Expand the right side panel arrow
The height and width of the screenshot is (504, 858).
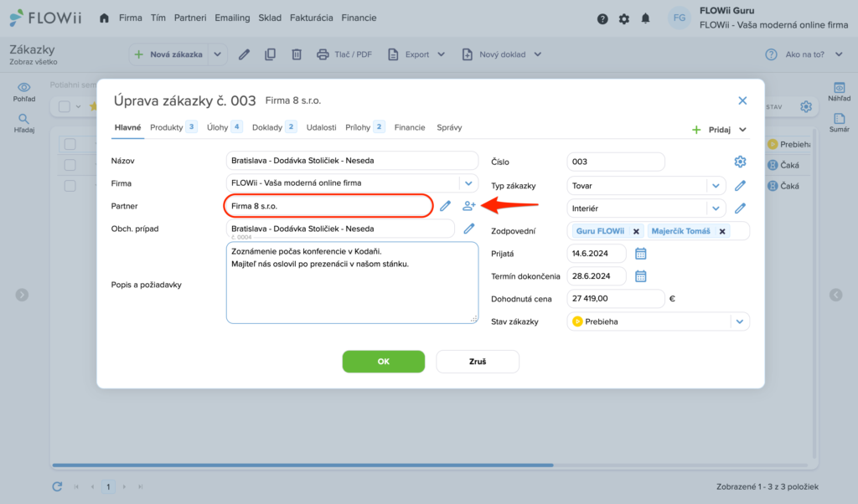835,296
